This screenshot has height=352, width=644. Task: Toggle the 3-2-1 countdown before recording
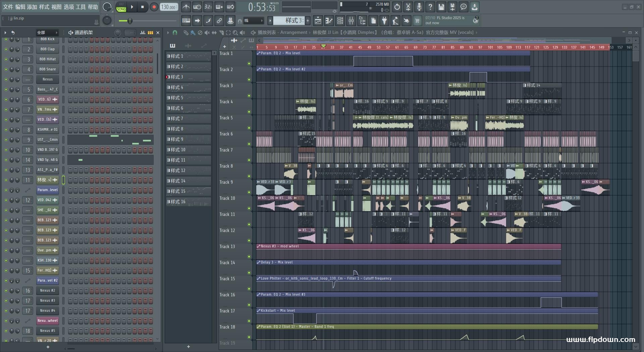tap(208, 7)
